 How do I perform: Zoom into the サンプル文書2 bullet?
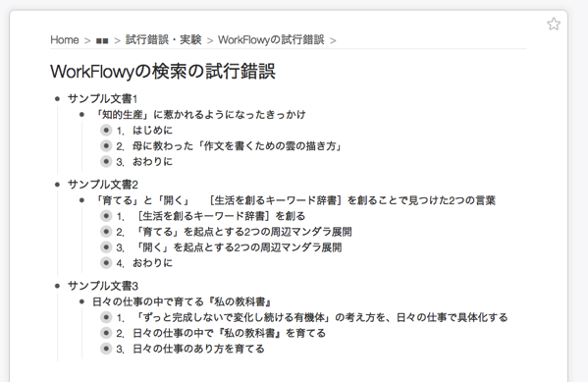click(x=57, y=185)
